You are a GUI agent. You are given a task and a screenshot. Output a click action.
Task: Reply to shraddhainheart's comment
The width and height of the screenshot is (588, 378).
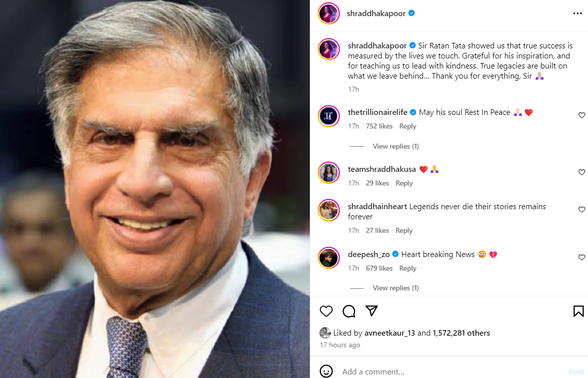point(404,230)
